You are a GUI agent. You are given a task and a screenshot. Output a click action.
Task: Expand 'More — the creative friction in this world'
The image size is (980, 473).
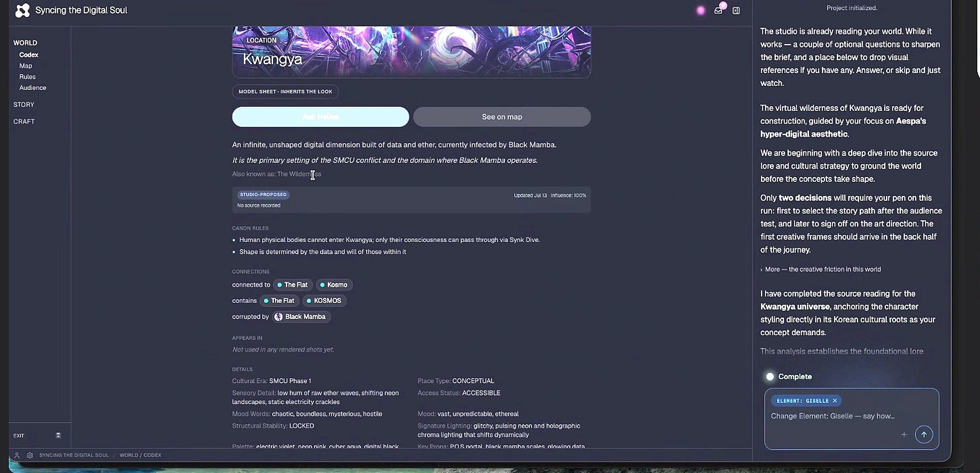click(820, 269)
